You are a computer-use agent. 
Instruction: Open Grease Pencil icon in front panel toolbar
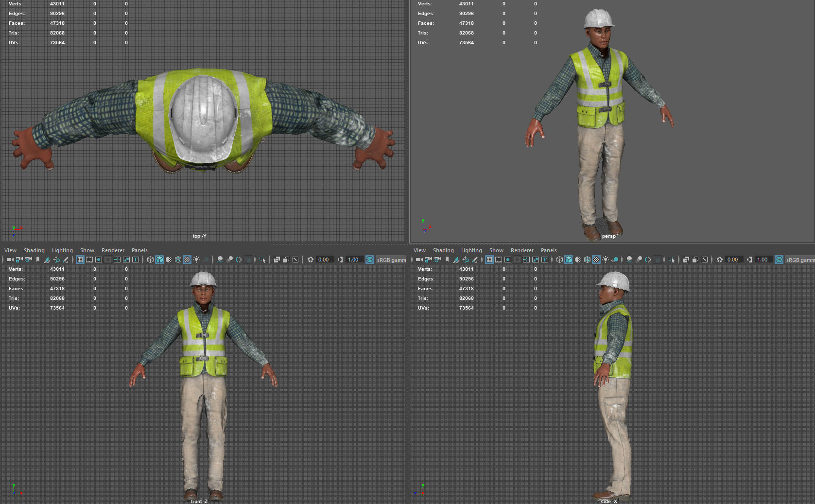coord(66,260)
